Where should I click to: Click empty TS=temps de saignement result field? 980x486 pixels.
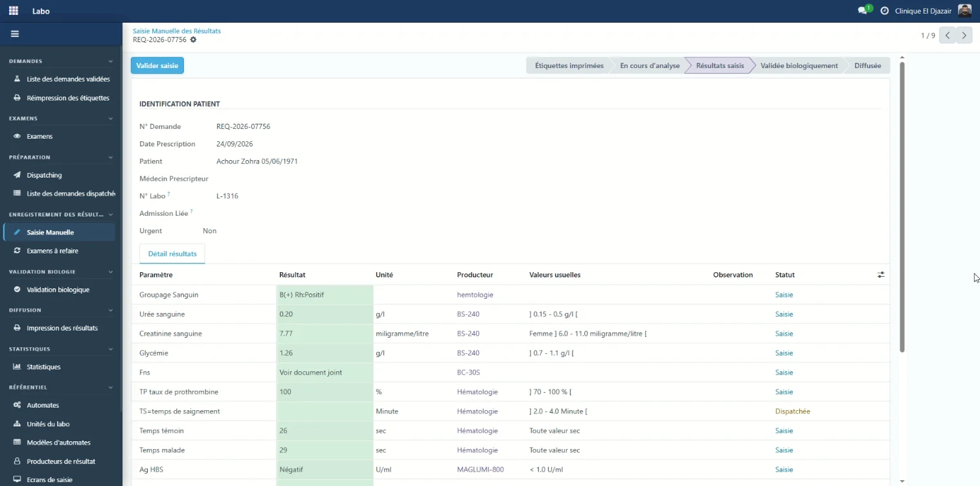[325, 411]
